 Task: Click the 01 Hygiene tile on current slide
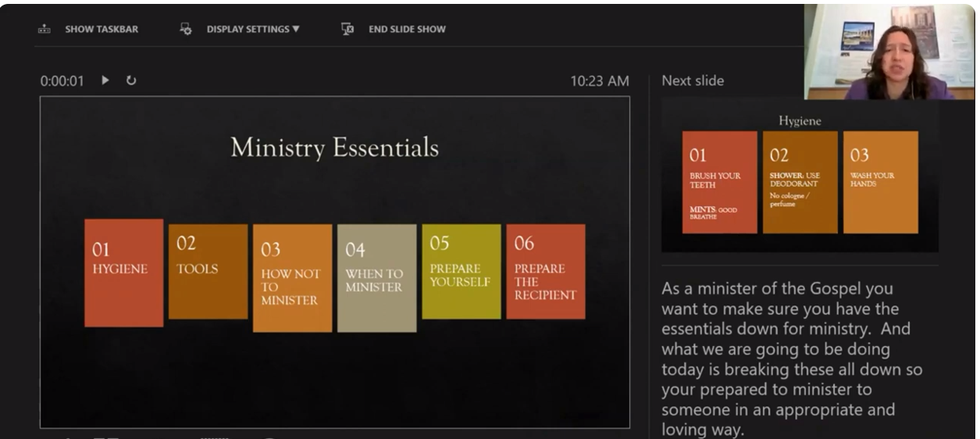[124, 273]
